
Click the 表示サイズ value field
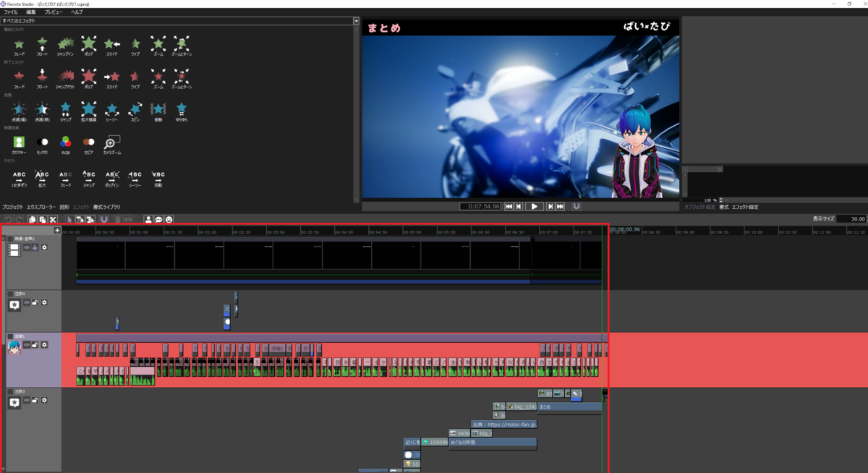(x=851, y=219)
